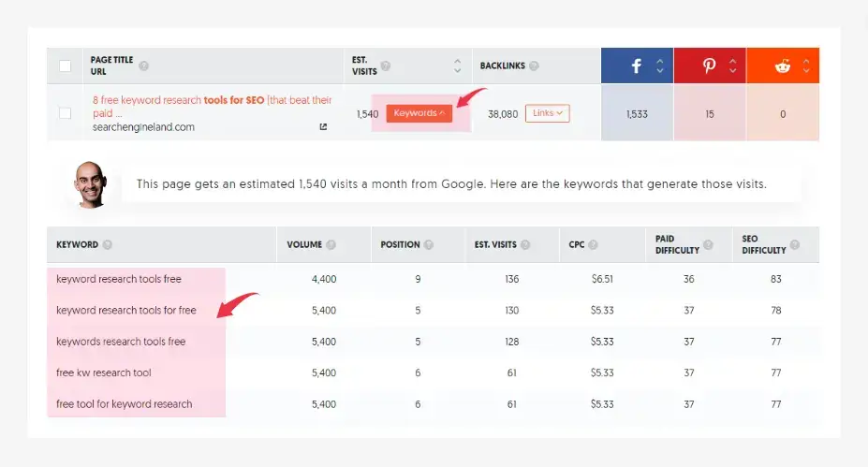Click help icon next to Volume header
The image size is (868, 467).
click(x=331, y=245)
